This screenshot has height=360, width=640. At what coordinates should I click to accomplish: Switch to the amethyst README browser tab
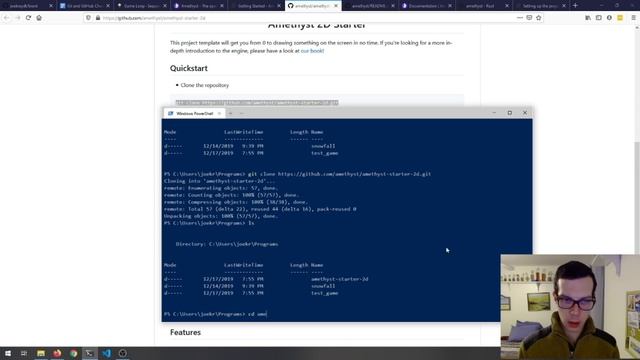click(370, 6)
